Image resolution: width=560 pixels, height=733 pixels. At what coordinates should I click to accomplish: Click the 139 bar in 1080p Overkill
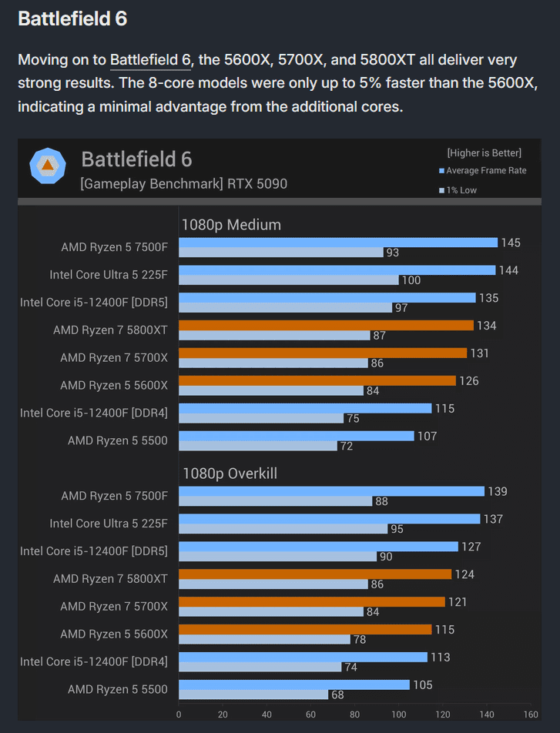coord(331,491)
